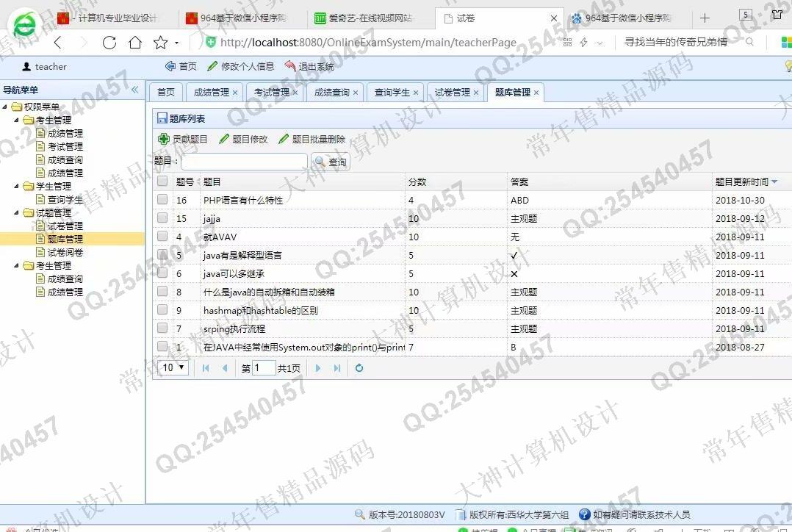This screenshot has height=532, width=792.
Task: Toggle the select-all header checkbox
Action: click(162, 181)
